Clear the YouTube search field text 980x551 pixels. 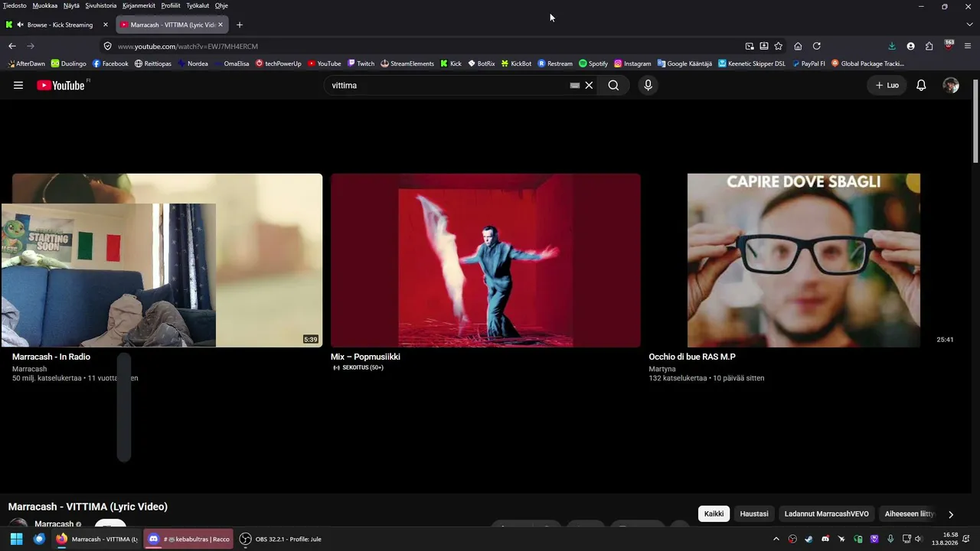pyautogui.click(x=589, y=86)
